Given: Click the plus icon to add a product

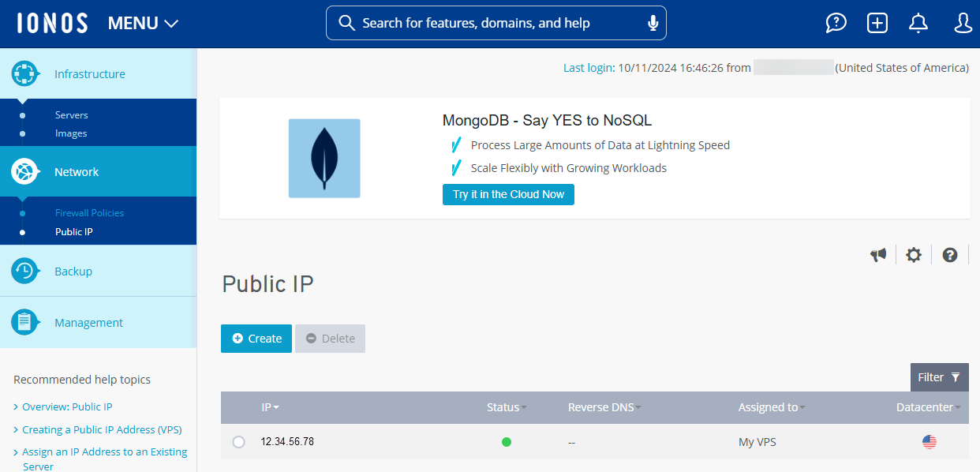Looking at the screenshot, I should 877,23.
